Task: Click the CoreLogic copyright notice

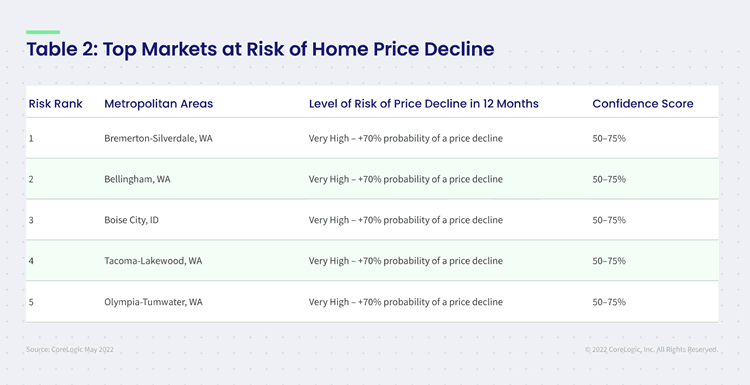Action: 651,350
